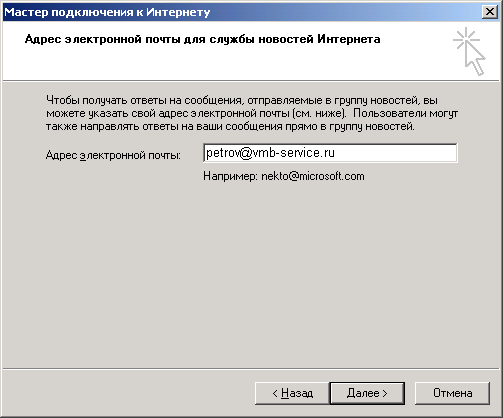The image size is (503, 418).
Task: Place cursor on vmb-service.ru in the email field
Action: 294,153
